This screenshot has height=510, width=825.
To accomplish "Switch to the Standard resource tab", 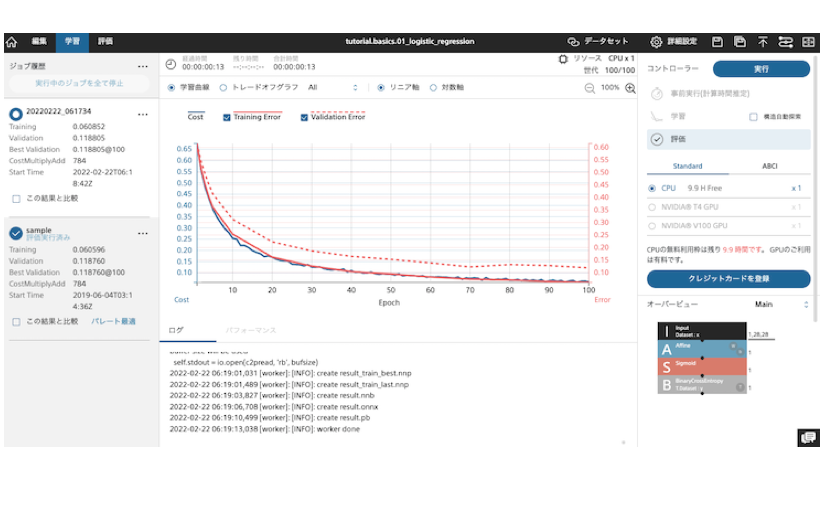I will coord(687,166).
